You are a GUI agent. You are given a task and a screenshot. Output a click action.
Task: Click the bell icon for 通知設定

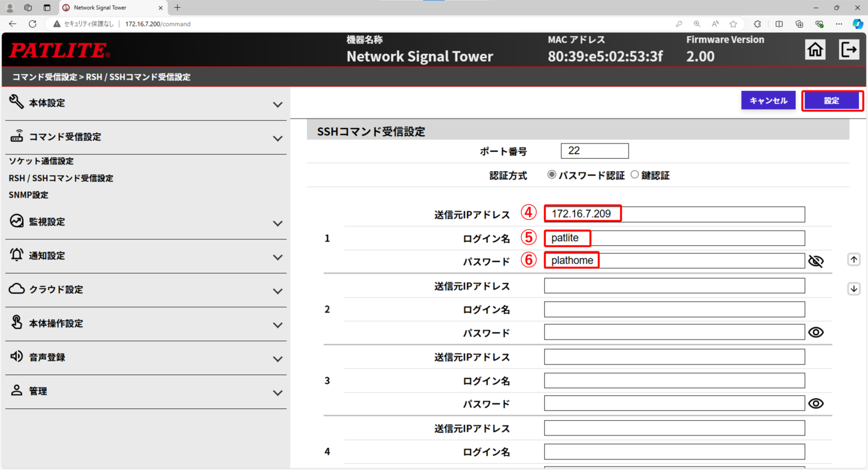[x=15, y=255]
